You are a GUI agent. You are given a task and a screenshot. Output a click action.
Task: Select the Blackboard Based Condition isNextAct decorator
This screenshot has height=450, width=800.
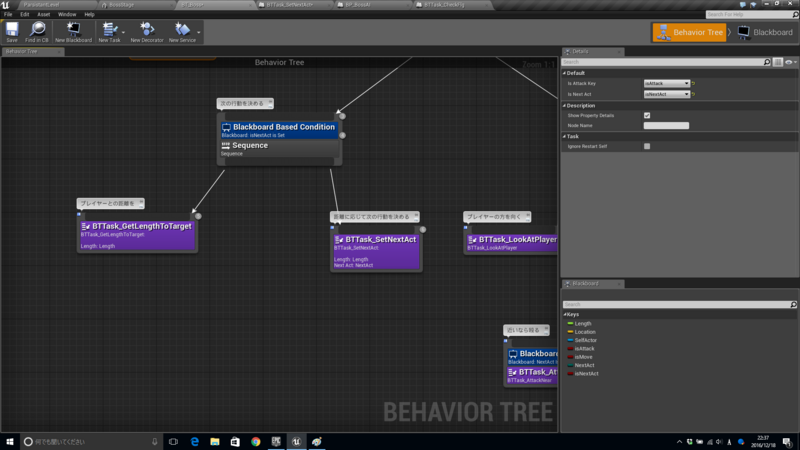click(279, 130)
